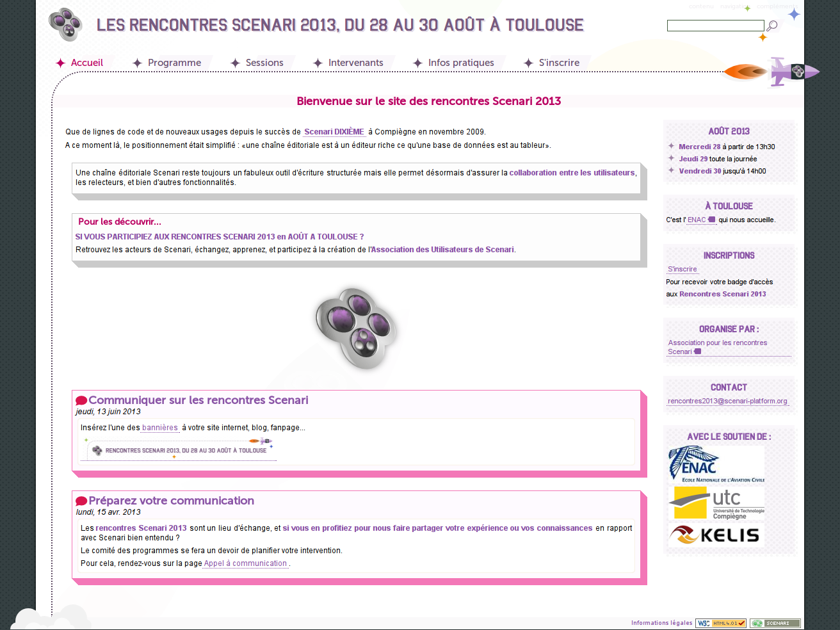Click the speech bubble icon beside Préparez post
Viewport: 840px width, 630px height.
(x=81, y=501)
